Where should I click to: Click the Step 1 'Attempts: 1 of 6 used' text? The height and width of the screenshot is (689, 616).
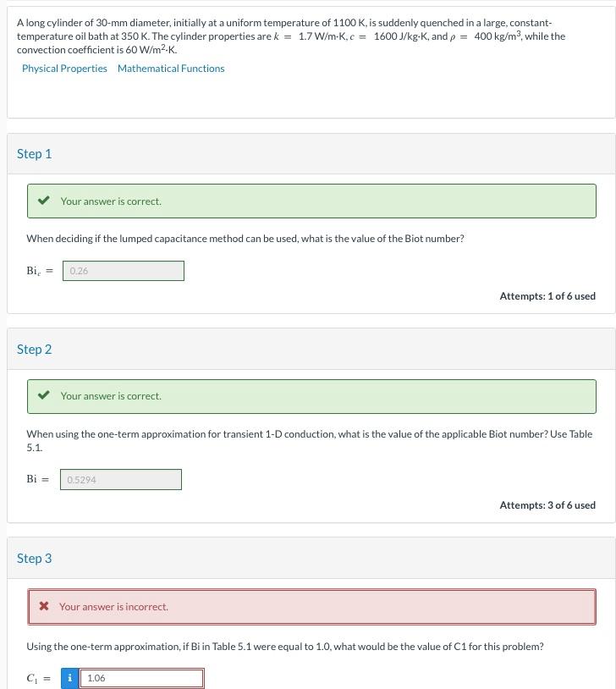[547, 296]
